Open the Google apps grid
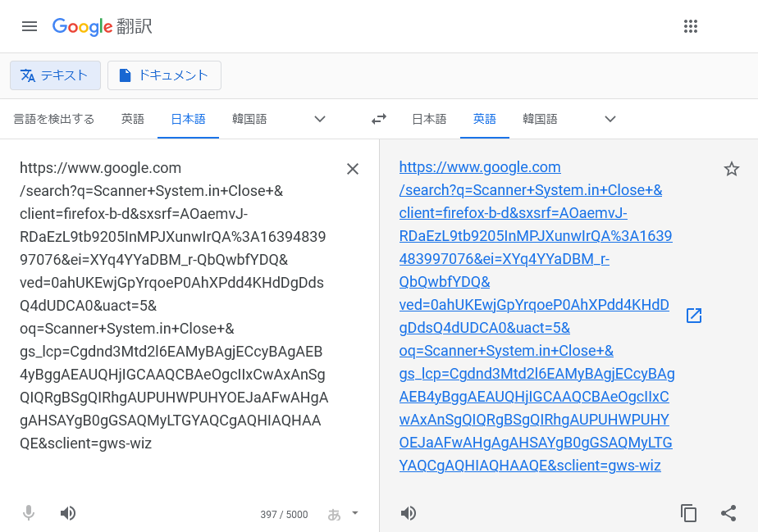758x532 pixels. click(x=691, y=25)
